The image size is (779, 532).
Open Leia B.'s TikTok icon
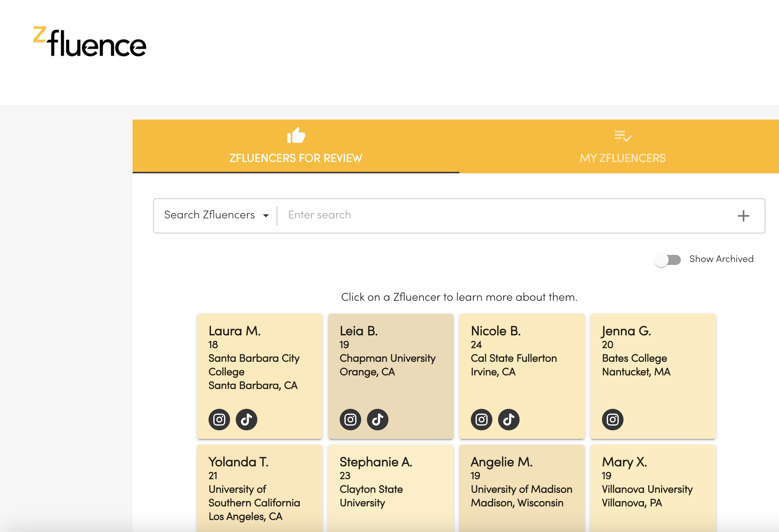[378, 419]
